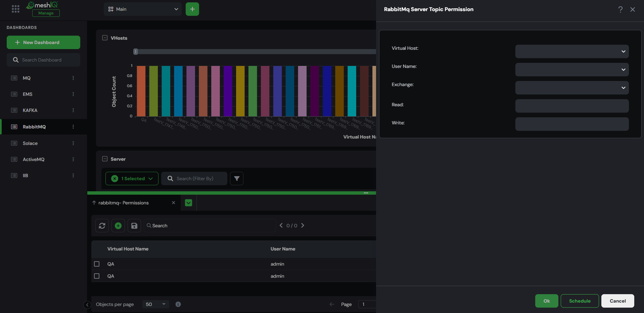This screenshot has width=644, height=313.
Task: Open options menu for MQ dashboard
Action: click(x=73, y=78)
